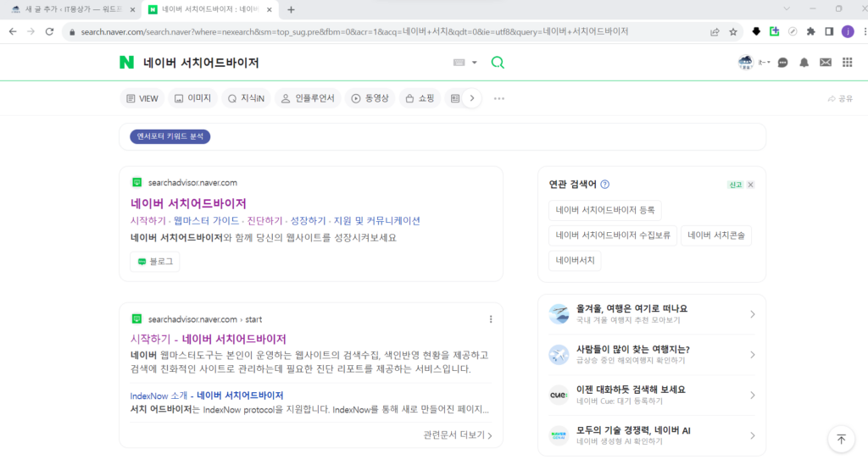Select related search 네이버서치

(575, 260)
